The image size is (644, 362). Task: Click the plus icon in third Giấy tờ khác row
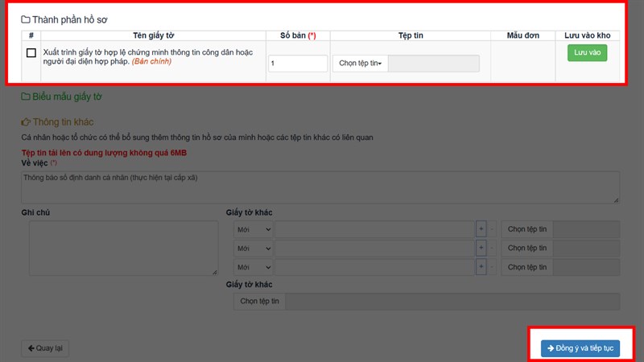(481, 267)
